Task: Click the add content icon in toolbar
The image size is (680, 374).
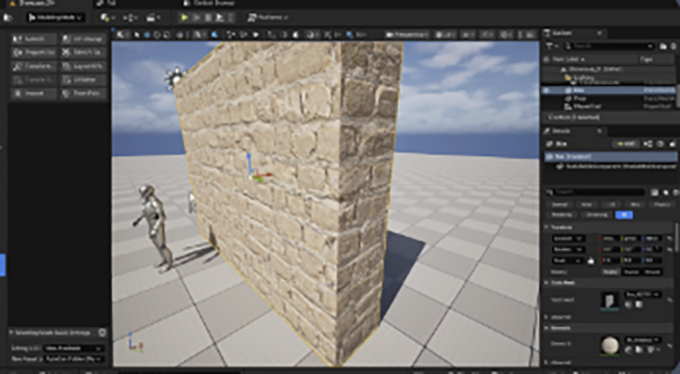Action: click(x=107, y=17)
